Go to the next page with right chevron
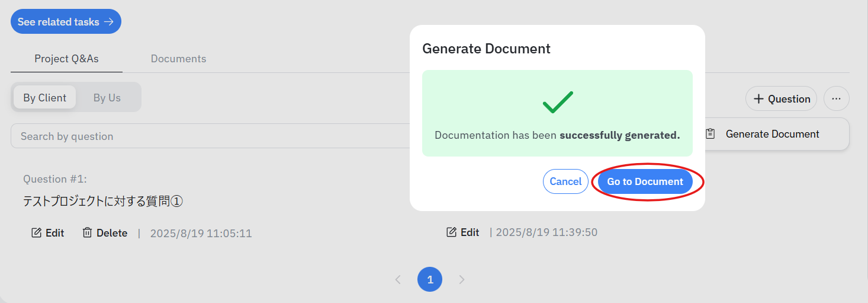The image size is (868, 303). 462,279
